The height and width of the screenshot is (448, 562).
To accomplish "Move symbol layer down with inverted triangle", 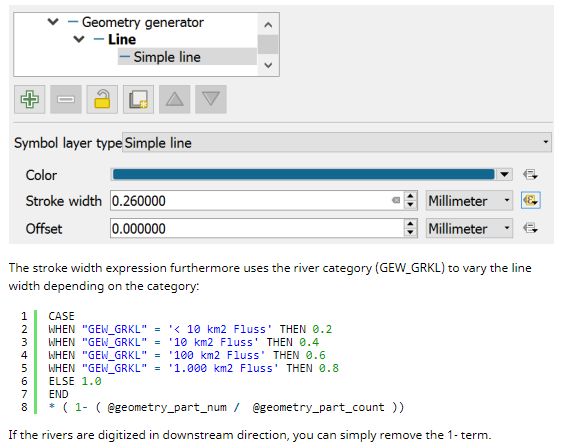I will 211,99.
